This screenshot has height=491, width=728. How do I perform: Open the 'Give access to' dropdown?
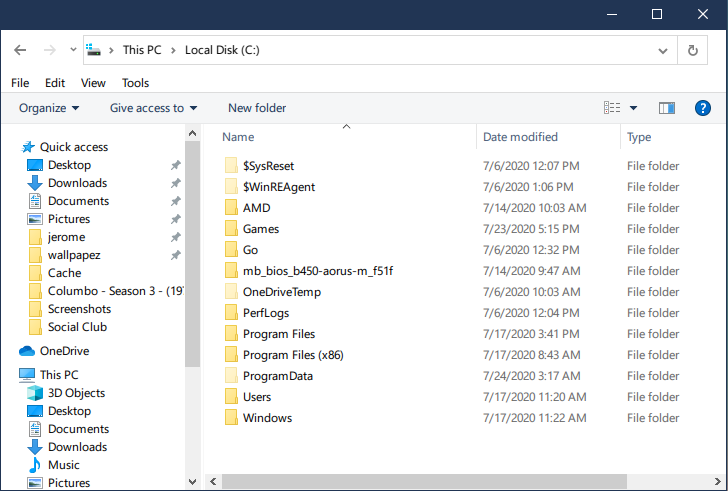coord(154,108)
